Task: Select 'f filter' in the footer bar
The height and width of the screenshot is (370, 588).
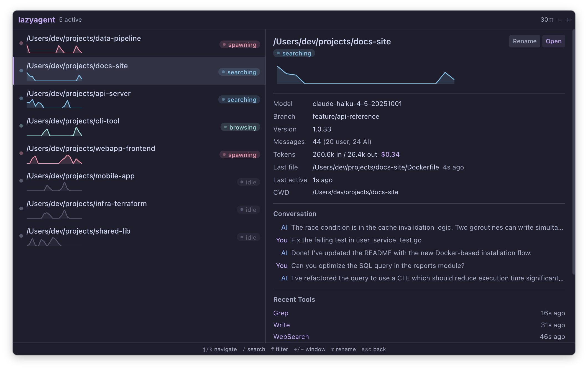Action: click(279, 349)
